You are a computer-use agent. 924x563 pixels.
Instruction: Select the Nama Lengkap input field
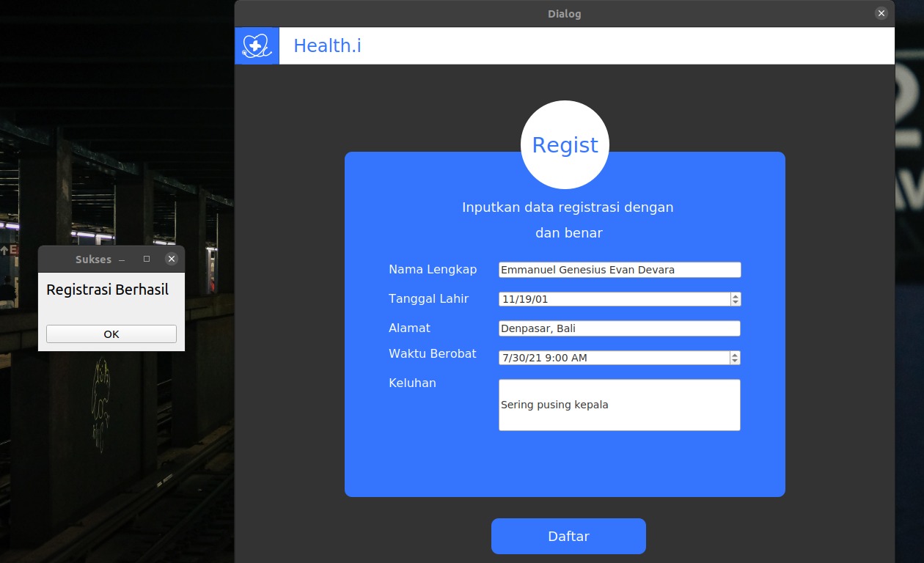pos(620,270)
